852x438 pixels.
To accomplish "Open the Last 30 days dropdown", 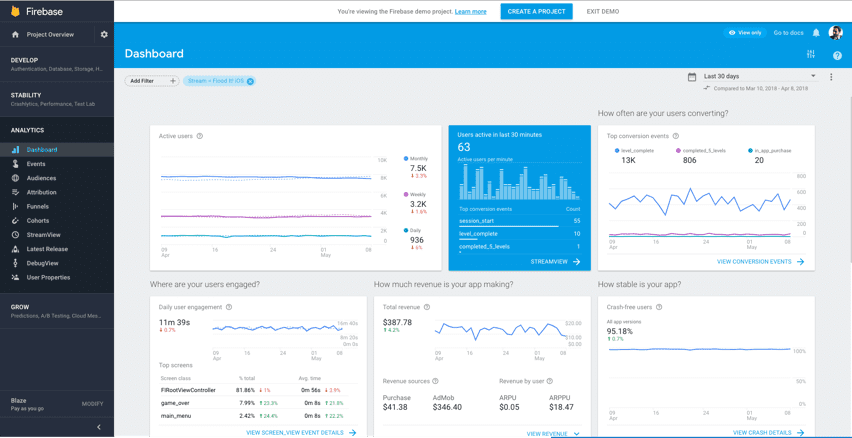I will tap(760, 77).
